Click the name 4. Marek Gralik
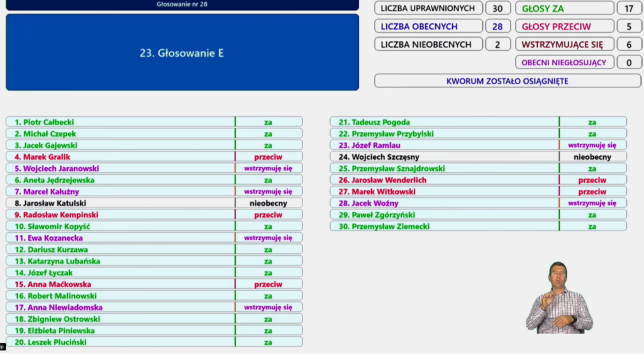644x354 pixels. [47, 157]
